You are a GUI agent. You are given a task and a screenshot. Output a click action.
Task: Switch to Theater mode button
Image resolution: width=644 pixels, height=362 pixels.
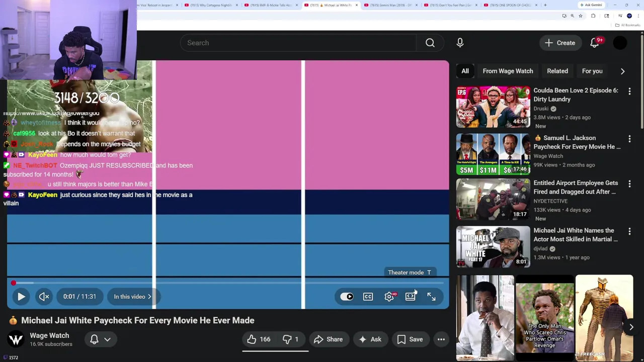[x=410, y=297]
